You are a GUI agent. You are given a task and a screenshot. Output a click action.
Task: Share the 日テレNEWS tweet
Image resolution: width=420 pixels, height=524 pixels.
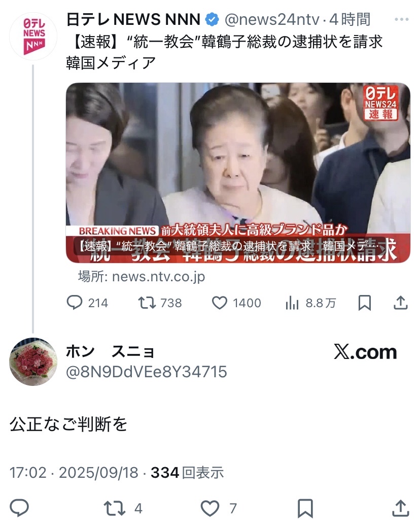[401, 303]
